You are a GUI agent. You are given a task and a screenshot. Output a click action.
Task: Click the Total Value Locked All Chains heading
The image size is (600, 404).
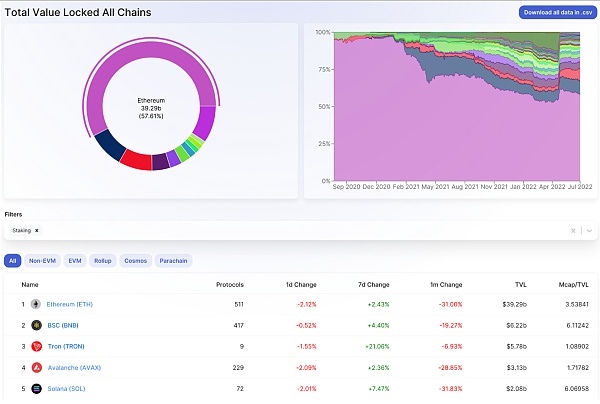click(78, 12)
